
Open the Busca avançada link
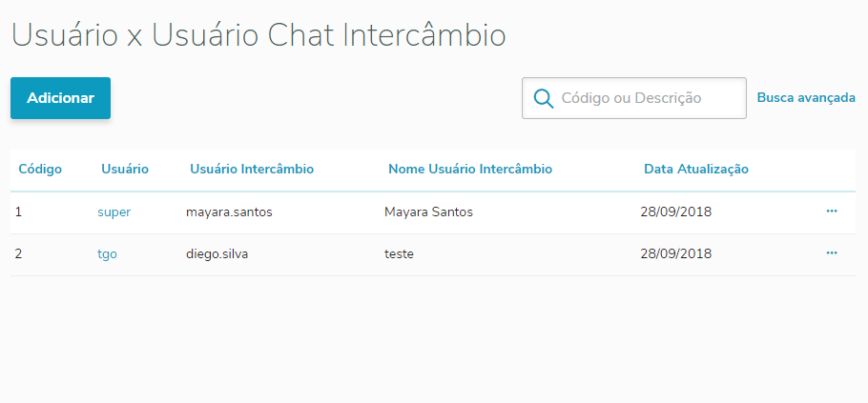tap(806, 97)
